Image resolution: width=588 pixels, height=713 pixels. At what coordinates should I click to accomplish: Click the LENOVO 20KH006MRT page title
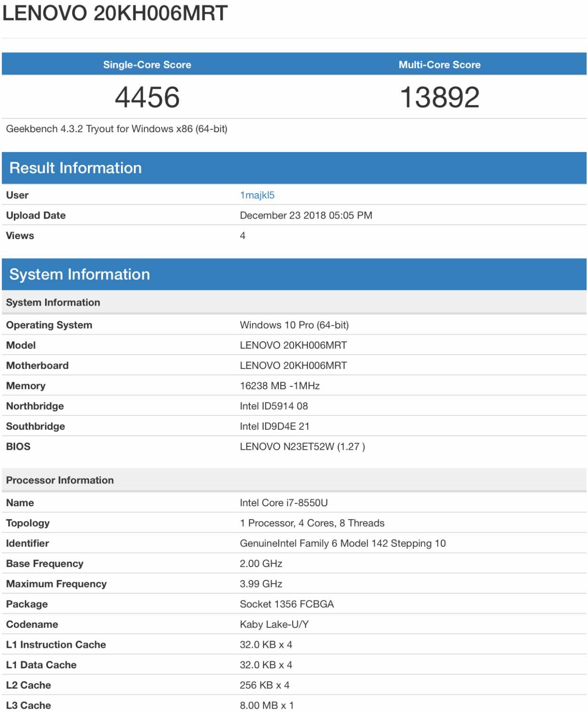point(115,13)
